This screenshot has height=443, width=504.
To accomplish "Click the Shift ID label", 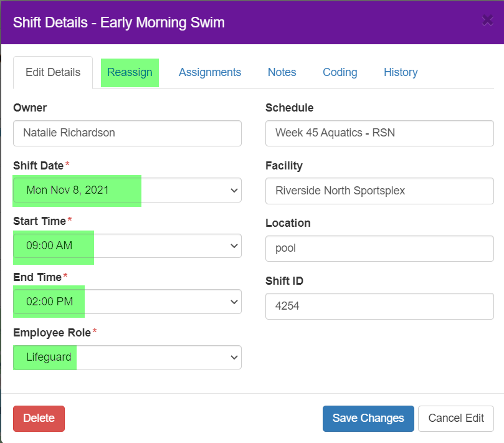I will pos(284,281).
